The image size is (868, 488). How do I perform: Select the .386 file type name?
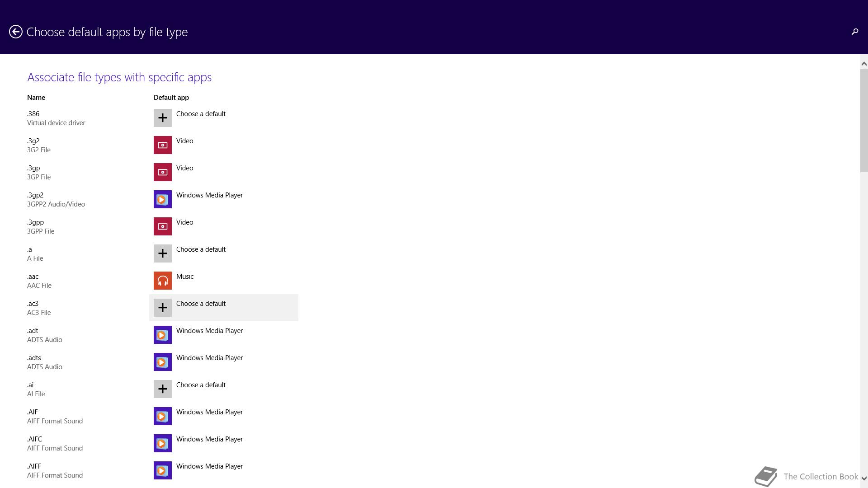(33, 114)
